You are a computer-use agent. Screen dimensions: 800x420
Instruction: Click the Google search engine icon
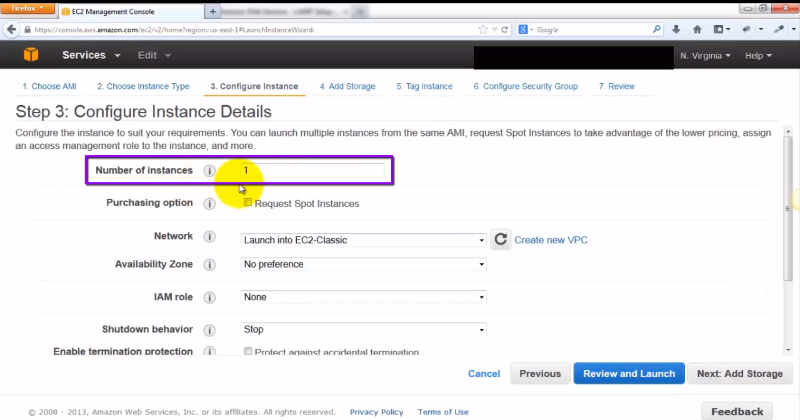pyautogui.click(x=523, y=30)
